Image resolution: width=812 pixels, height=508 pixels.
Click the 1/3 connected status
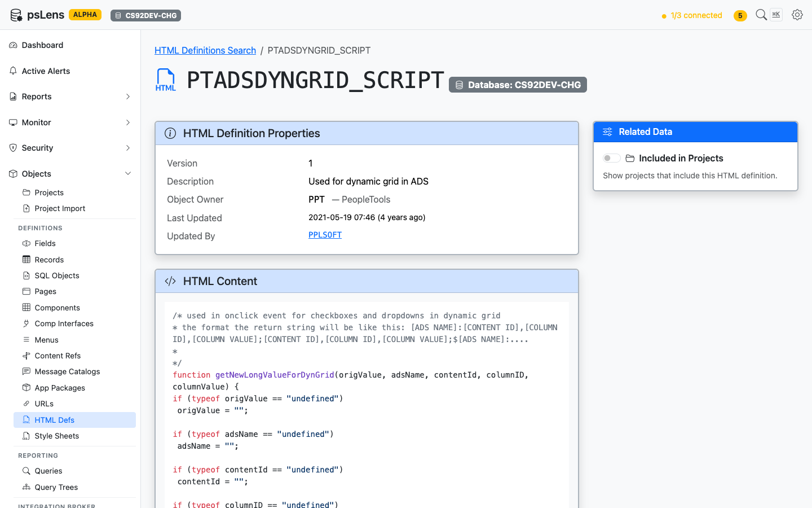click(692, 15)
